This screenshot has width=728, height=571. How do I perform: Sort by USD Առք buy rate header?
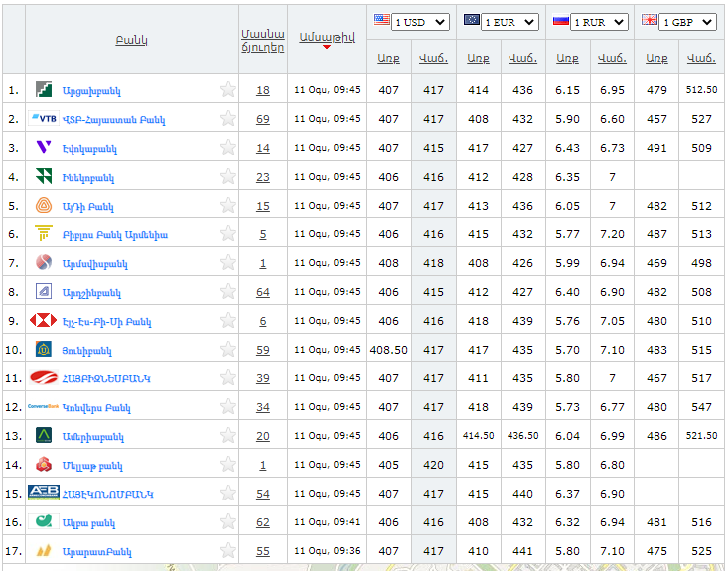coord(388,58)
